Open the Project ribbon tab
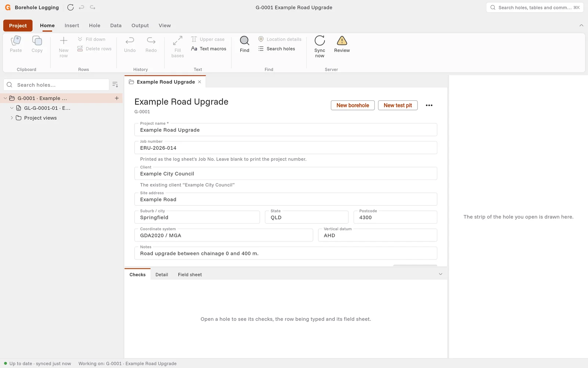Viewport: 588px width, 368px height. [18, 26]
